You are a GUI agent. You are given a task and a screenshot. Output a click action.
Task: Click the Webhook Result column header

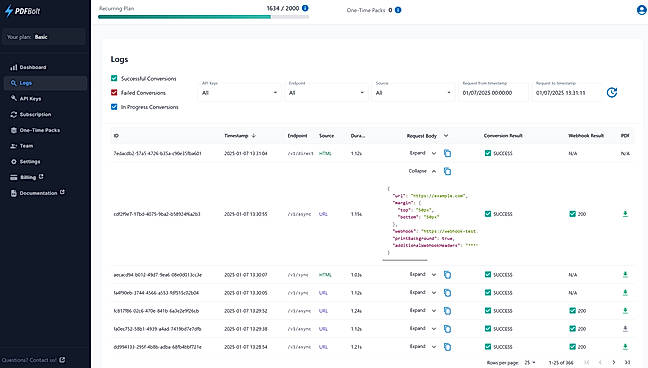586,136
